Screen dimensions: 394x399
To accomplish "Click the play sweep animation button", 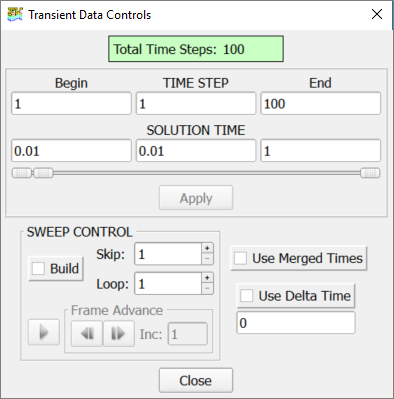I will [44, 332].
